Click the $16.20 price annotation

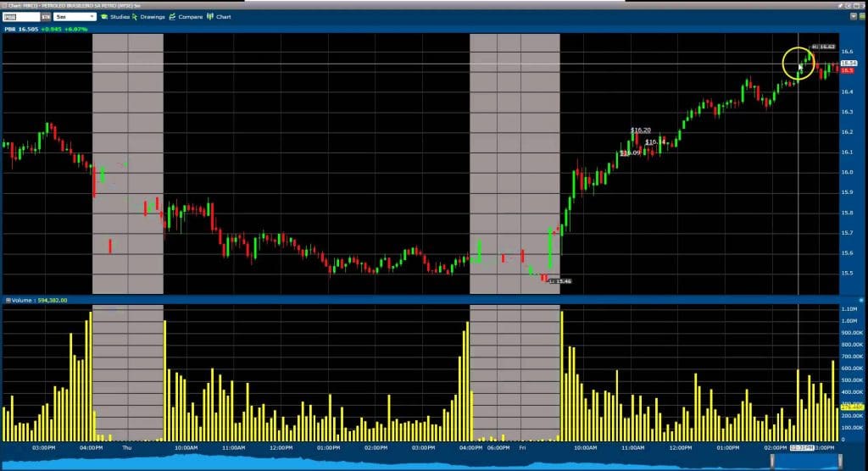(x=641, y=130)
